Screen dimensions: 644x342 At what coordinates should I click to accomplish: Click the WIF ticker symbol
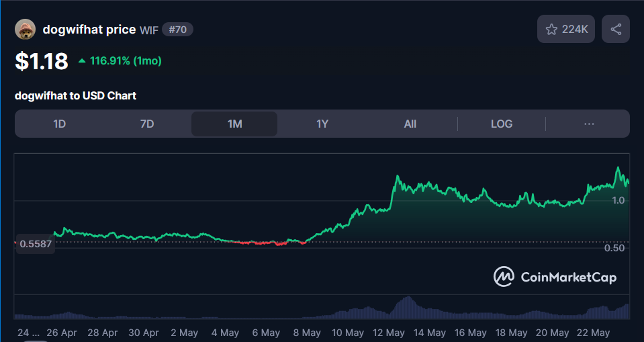pos(148,30)
